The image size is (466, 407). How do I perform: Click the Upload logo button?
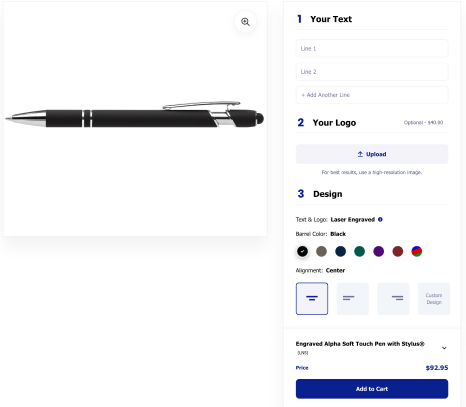click(x=372, y=154)
